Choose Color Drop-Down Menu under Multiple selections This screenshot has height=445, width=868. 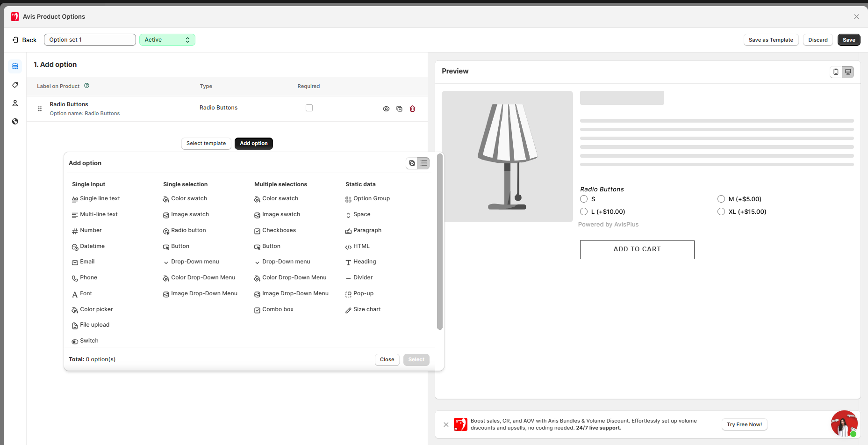[294, 277]
